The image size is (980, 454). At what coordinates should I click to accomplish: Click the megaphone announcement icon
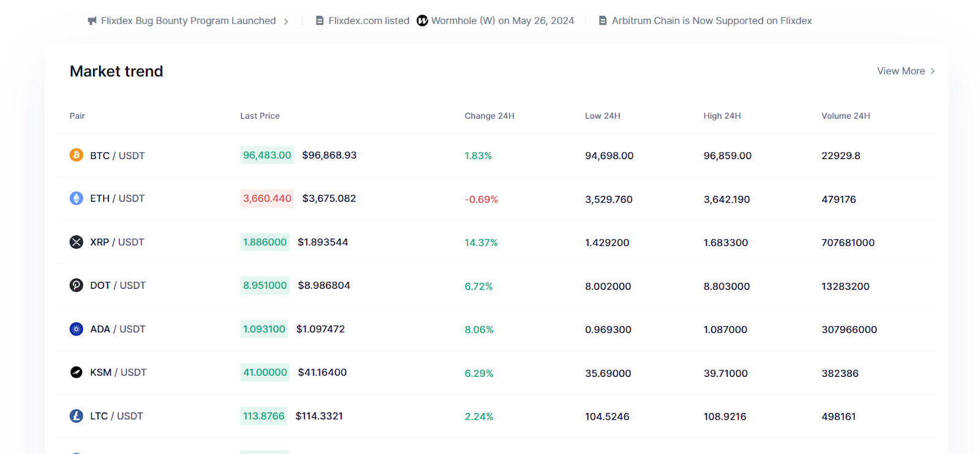pos(92,21)
